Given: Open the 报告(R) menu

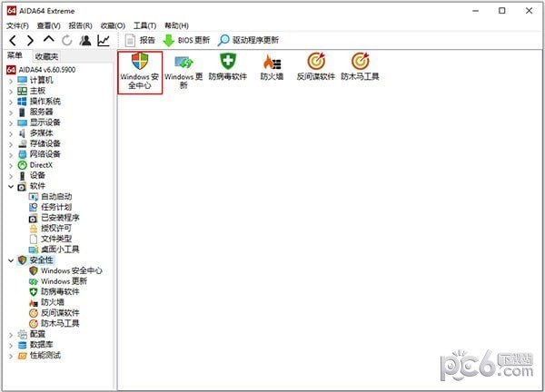Looking at the screenshot, I should (x=80, y=25).
